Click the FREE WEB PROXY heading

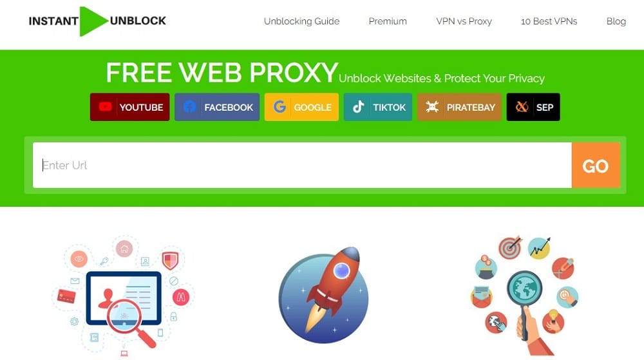(222, 73)
